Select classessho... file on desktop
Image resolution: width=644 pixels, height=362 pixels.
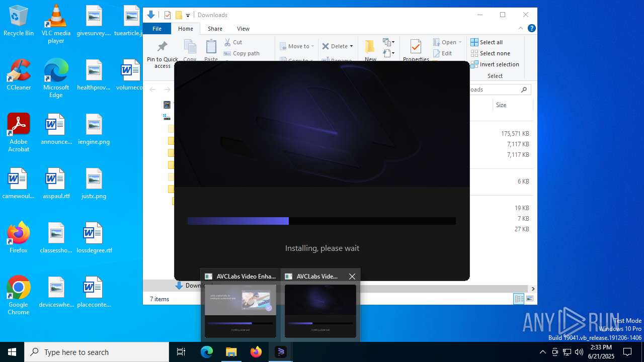pyautogui.click(x=56, y=238)
